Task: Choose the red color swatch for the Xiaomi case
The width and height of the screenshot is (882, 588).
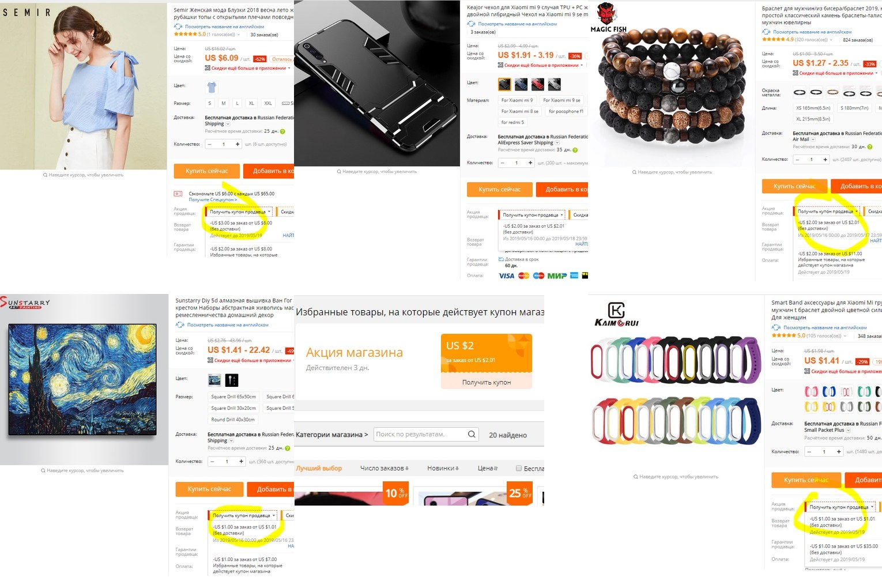Action: [x=538, y=85]
